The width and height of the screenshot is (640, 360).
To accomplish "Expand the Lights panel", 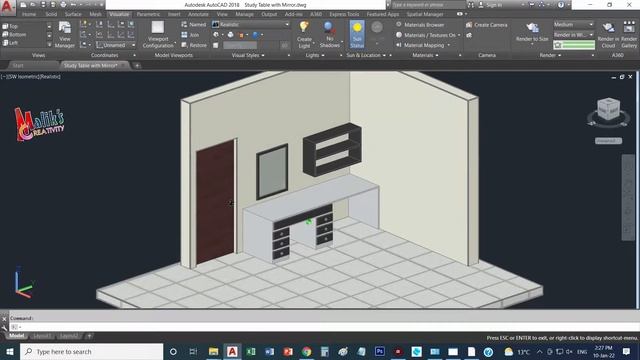I will point(315,55).
